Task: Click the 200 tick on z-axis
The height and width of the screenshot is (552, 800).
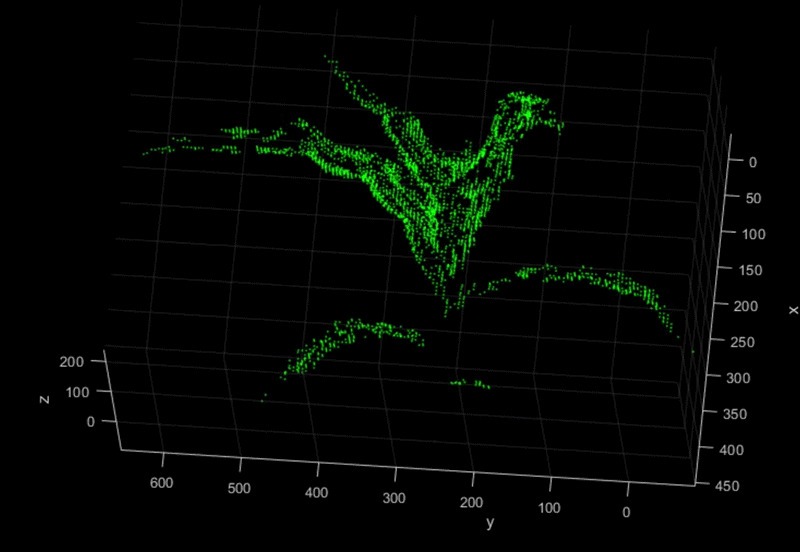Action: coord(74,362)
